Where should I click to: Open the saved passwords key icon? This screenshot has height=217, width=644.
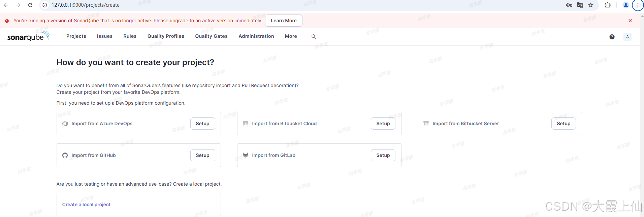click(x=569, y=5)
